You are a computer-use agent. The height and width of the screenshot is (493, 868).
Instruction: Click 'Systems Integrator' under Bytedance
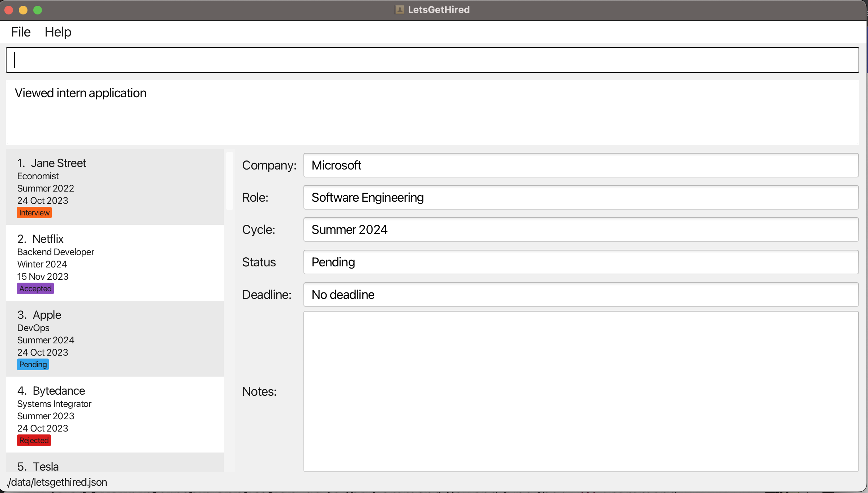pyautogui.click(x=54, y=404)
